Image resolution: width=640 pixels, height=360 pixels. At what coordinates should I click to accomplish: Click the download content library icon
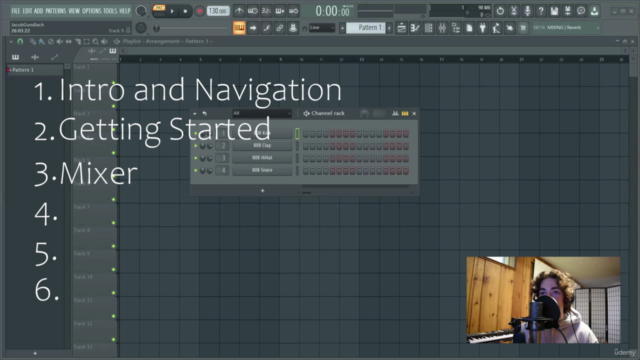tap(595, 11)
